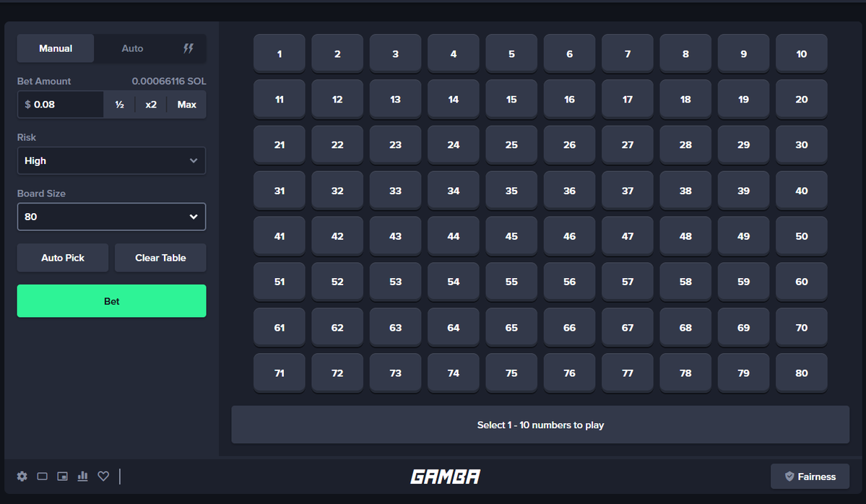Select keno number 7
The image size is (866, 504).
[628, 53]
